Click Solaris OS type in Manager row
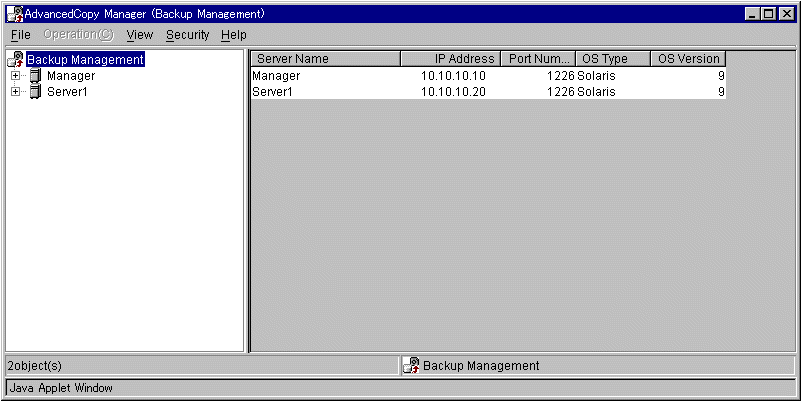 click(x=596, y=76)
